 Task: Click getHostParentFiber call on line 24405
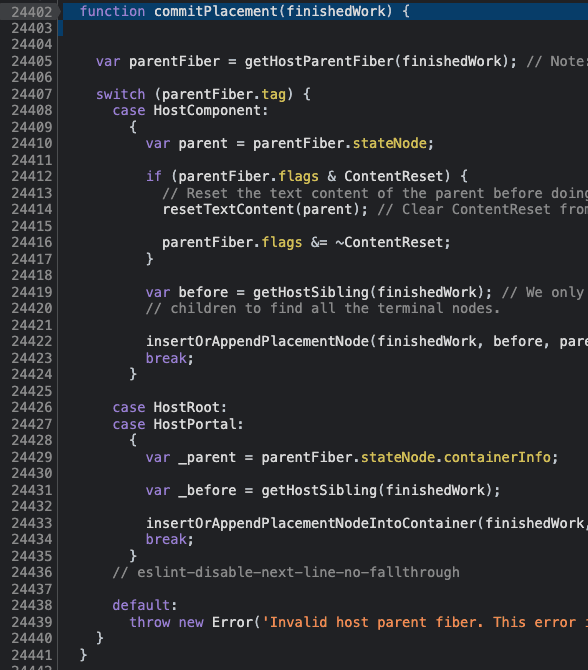click(319, 61)
